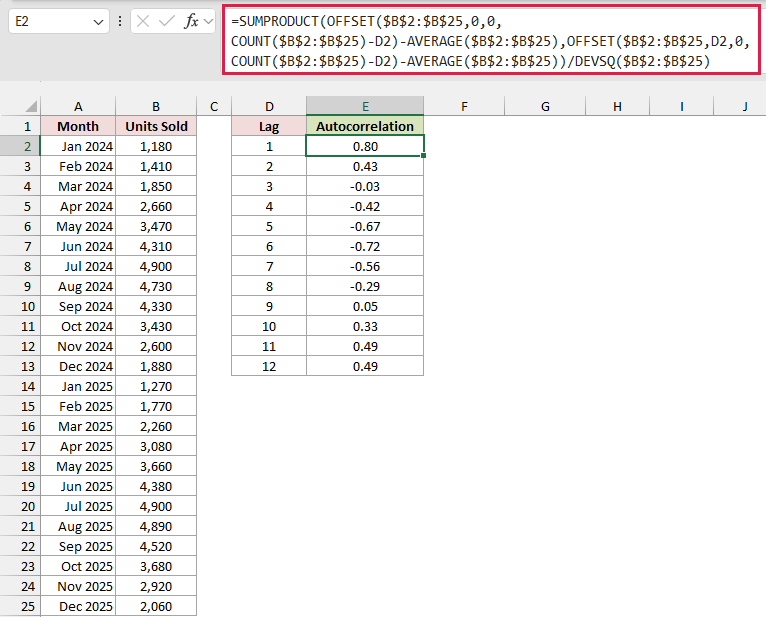Viewport: 766px width, 617px height.
Task: Select the cell with value 2,600
Action: point(156,346)
